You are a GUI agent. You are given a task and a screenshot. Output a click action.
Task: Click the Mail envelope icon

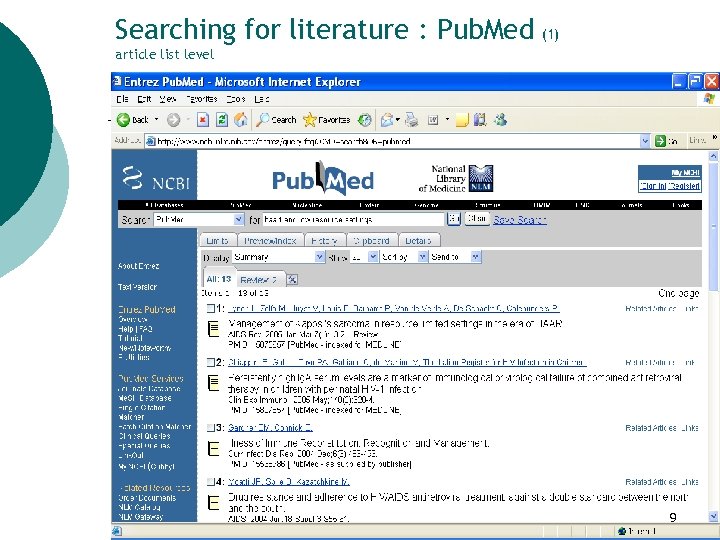[x=387, y=120]
